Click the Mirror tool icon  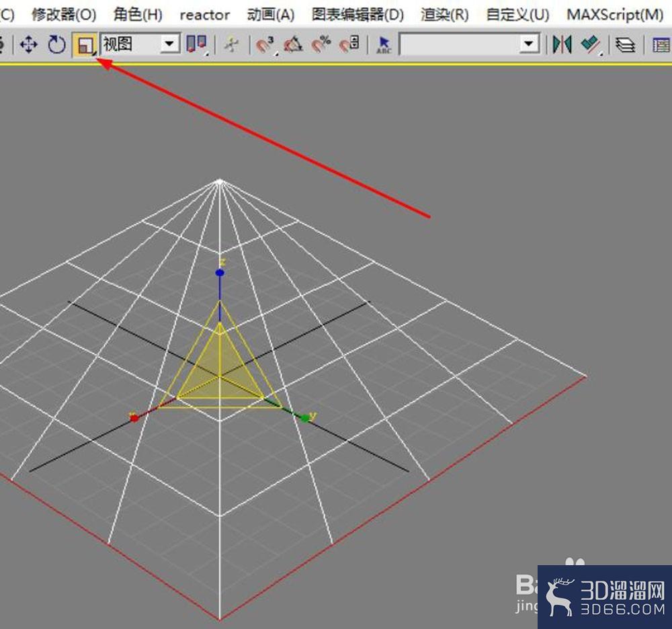562,44
